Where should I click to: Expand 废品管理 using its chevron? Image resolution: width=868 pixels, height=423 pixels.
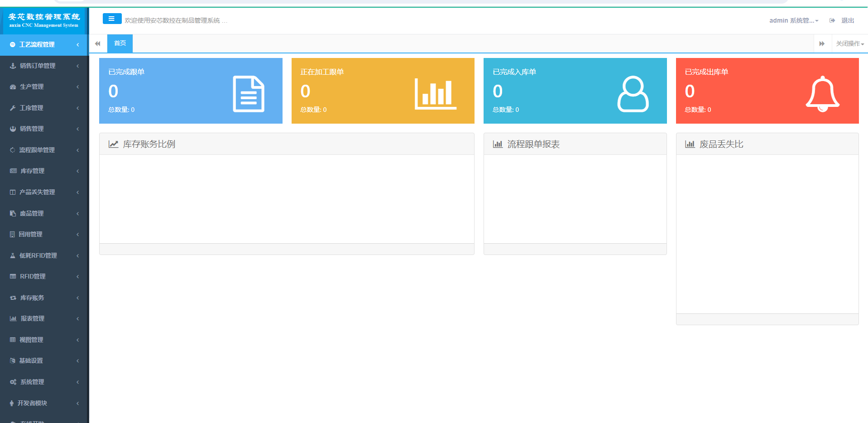click(x=78, y=213)
